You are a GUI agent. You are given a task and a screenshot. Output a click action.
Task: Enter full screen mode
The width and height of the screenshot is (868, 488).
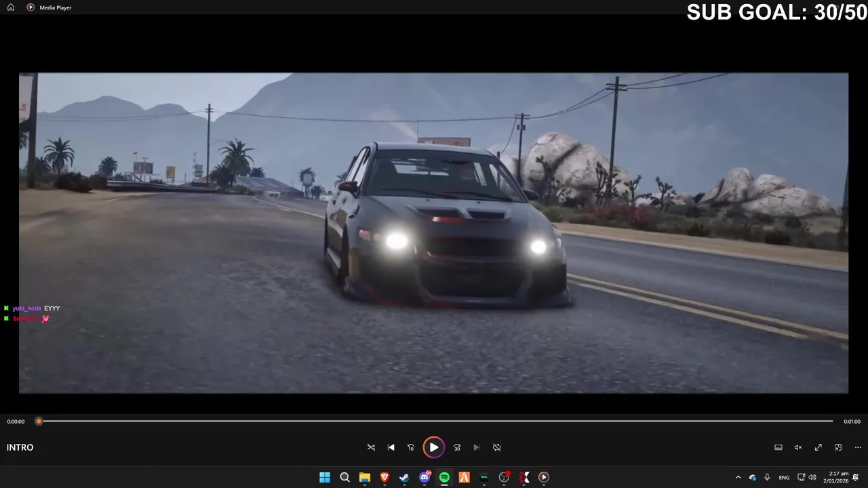(x=818, y=447)
